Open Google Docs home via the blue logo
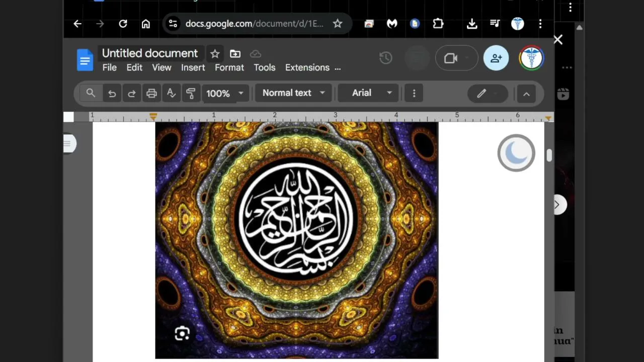The height and width of the screenshot is (362, 644). tap(85, 60)
